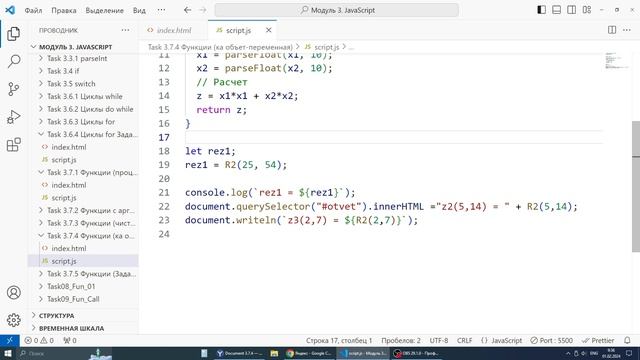Split the editor to the right
640x360 pixels.
tap(612, 30)
